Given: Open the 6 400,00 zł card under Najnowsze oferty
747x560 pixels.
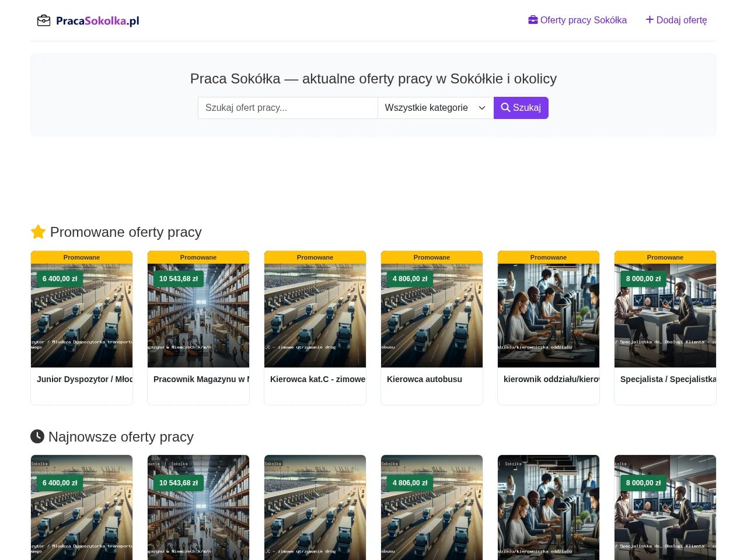Looking at the screenshot, I should [82, 508].
